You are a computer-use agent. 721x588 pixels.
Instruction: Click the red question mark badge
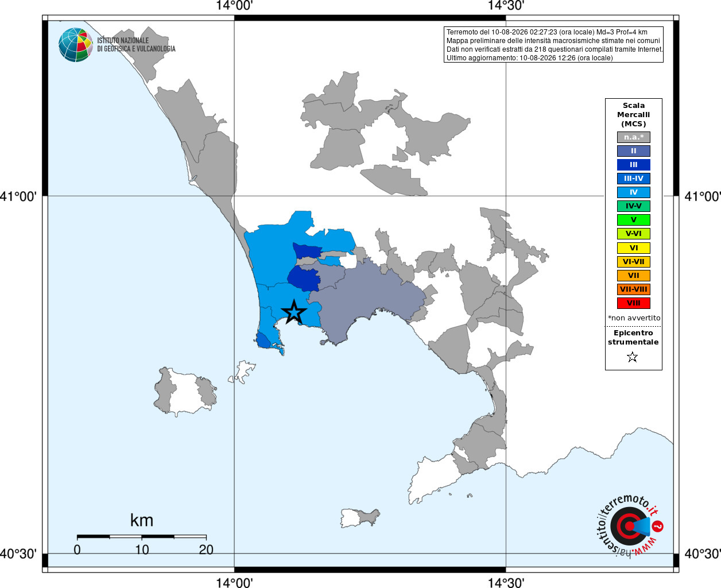point(658,526)
